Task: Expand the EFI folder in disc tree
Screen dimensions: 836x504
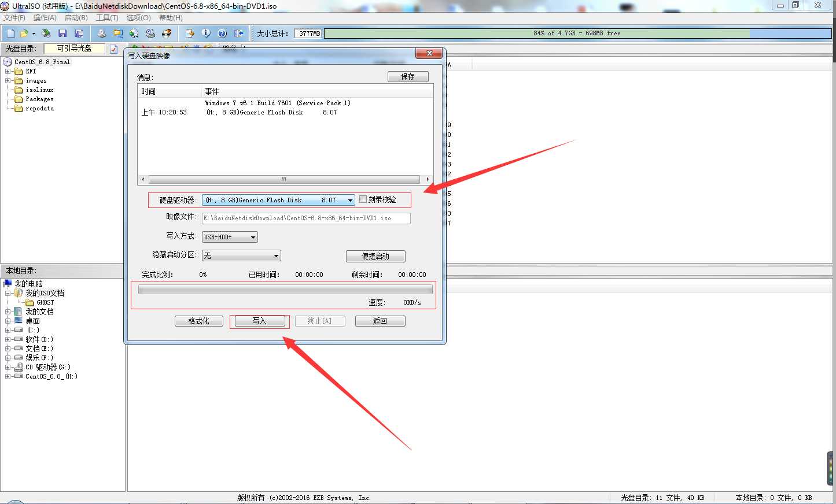Action: (8, 72)
